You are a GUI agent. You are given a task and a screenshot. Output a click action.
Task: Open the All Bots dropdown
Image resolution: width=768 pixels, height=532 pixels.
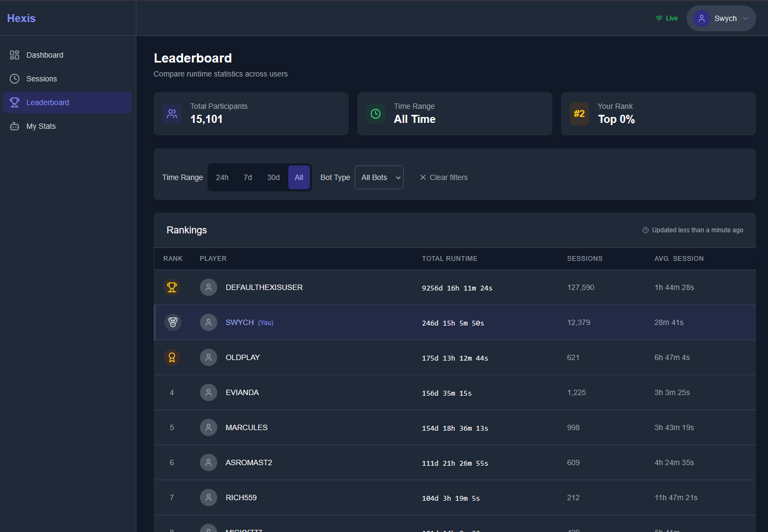coord(379,177)
